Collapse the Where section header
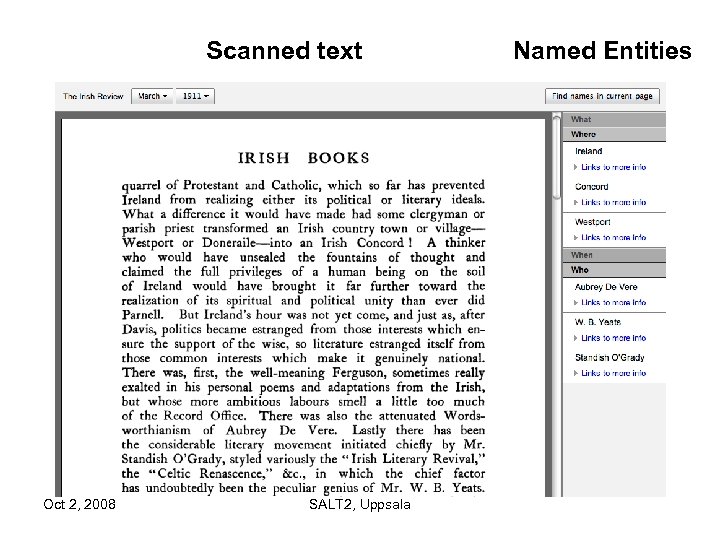This screenshot has height=540, width=720. (x=614, y=134)
